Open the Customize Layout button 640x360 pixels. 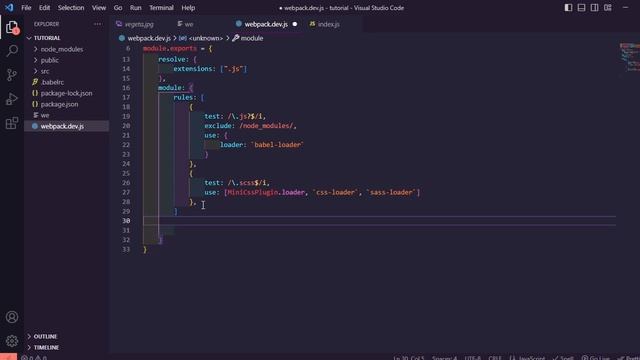tap(608, 7)
